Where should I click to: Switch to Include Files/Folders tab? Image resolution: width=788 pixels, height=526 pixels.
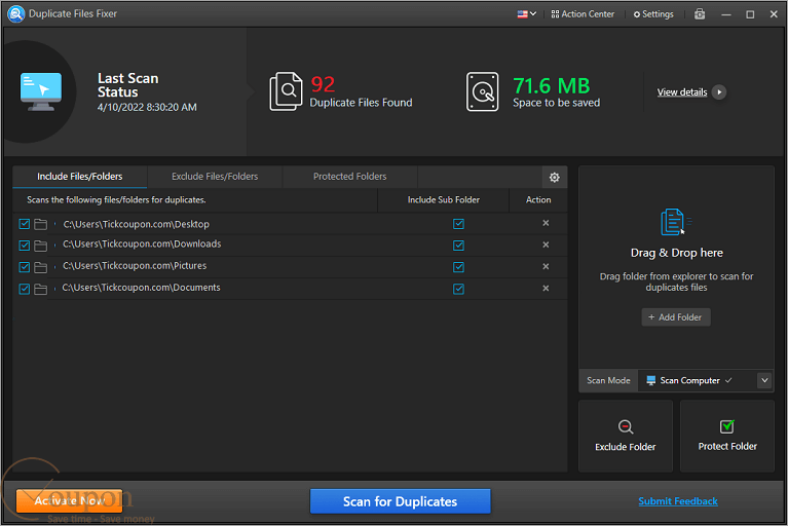coord(80,177)
